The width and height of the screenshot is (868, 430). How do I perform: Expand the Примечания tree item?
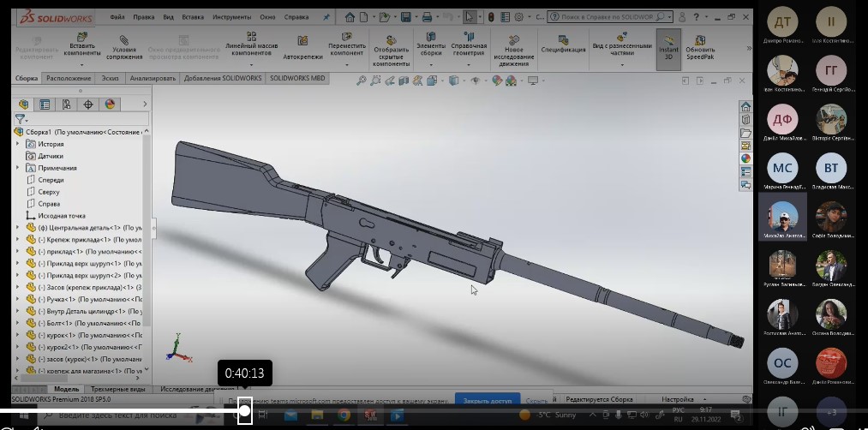click(x=18, y=168)
